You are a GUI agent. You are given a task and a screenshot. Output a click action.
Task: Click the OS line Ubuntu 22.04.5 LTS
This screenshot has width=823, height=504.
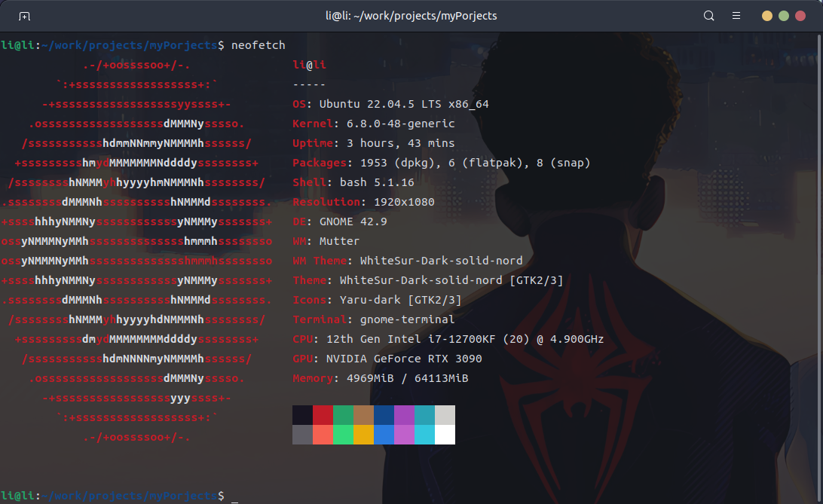[x=390, y=104]
